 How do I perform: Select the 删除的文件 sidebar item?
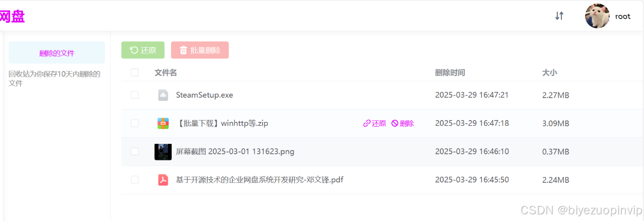click(x=57, y=53)
